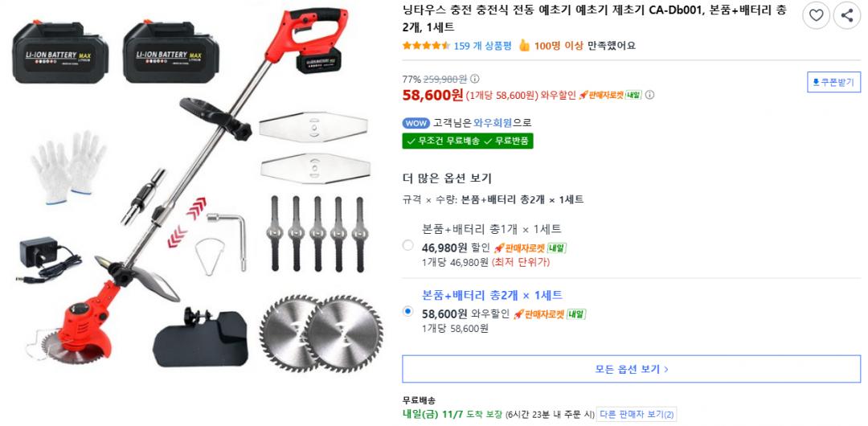
Task: Open 다른 판매자 보기(2) sellers list
Action: (x=636, y=414)
